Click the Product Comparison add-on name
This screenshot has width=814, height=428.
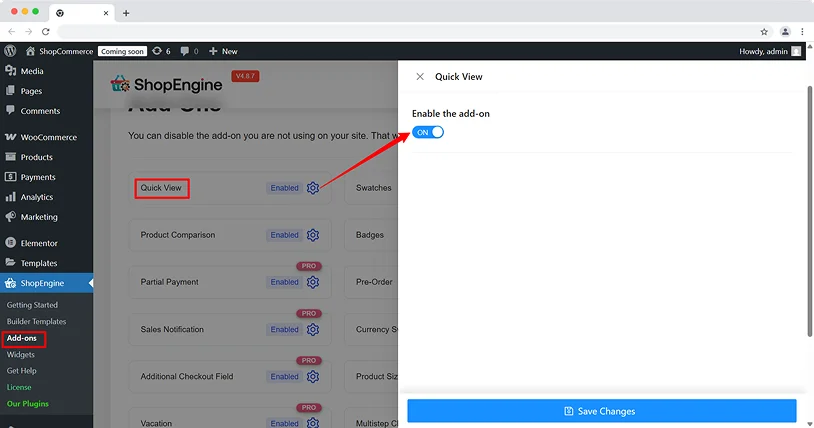[x=178, y=235]
